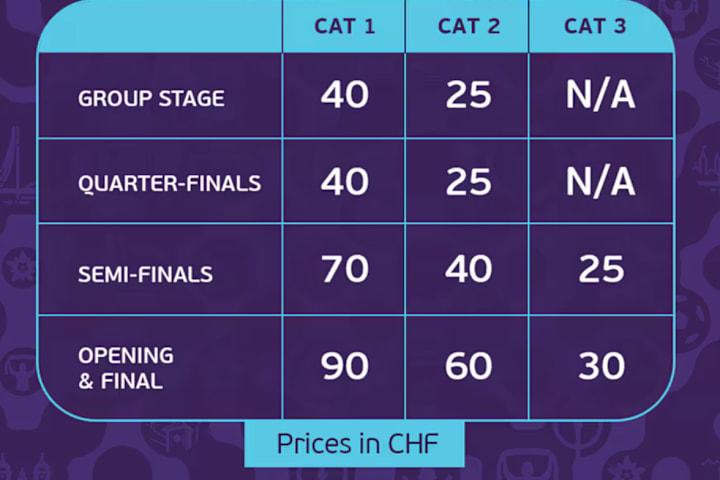Viewport: 720px width, 480px height.
Task: Click the Prices in CHF label
Action: tap(357, 444)
